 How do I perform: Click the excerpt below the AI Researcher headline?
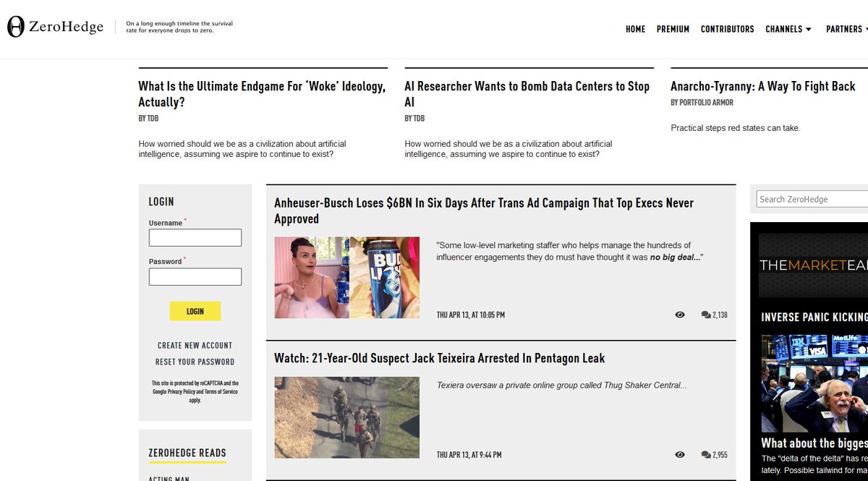pos(509,149)
